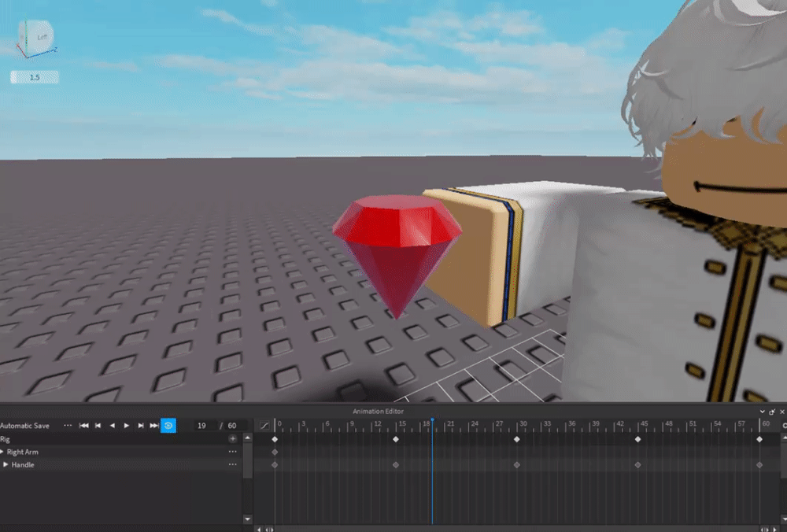Toggle animation looping button
Viewport: 787px width, 532px height.
point(168,426)
